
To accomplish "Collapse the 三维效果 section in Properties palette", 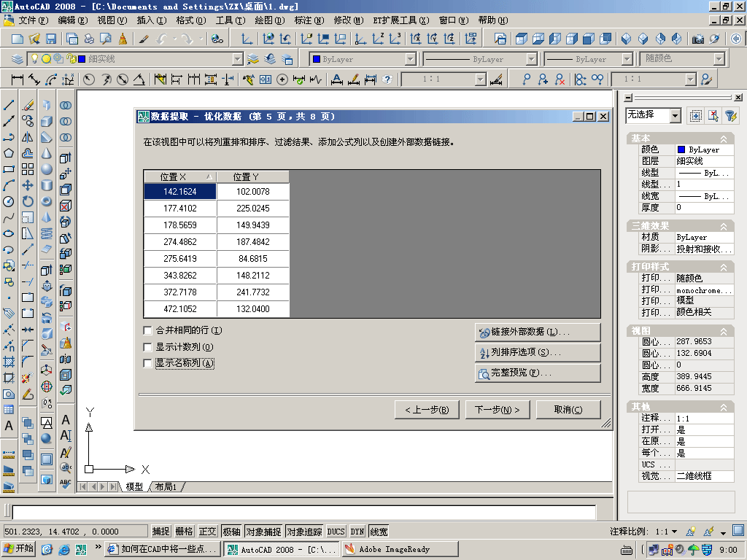I will tap(723, 226).
